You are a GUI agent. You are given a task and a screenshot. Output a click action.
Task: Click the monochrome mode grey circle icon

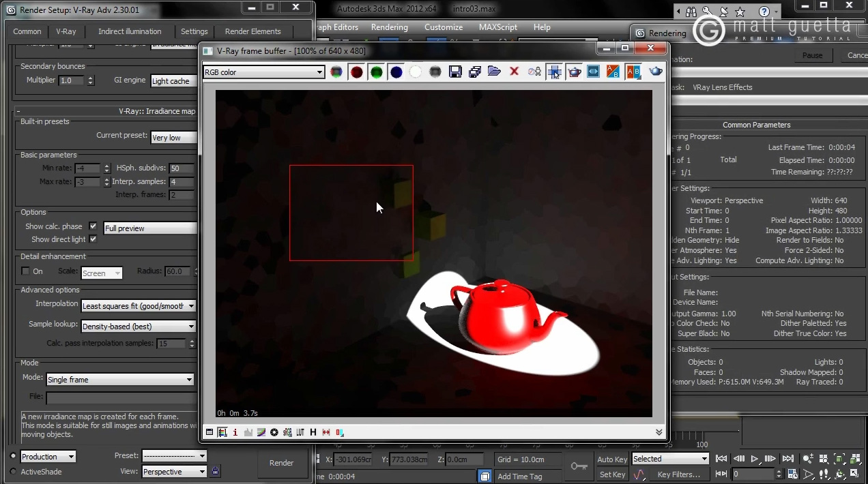(x=435, y=72)
